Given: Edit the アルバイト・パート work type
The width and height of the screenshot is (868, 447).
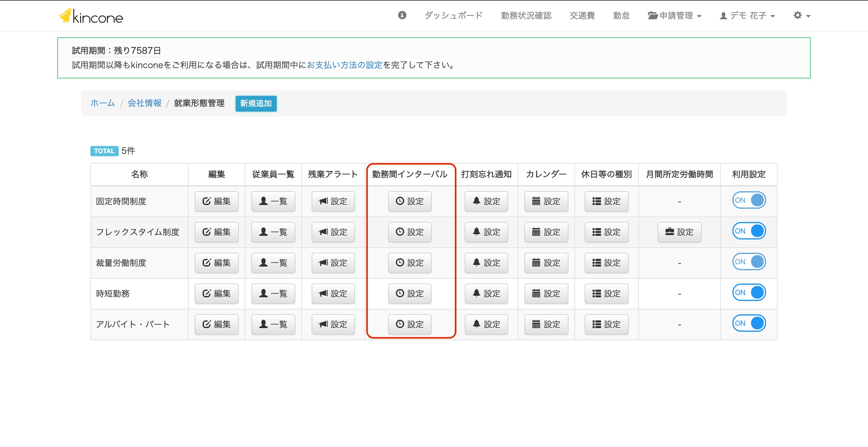Looking at the screenshot, I should (x=216, y=324).
